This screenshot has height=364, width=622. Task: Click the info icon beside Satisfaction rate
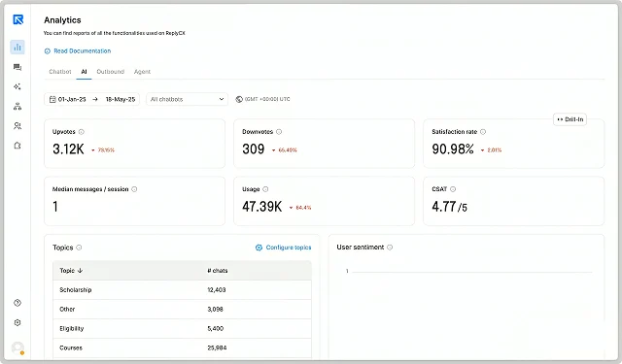coord(483,132)
